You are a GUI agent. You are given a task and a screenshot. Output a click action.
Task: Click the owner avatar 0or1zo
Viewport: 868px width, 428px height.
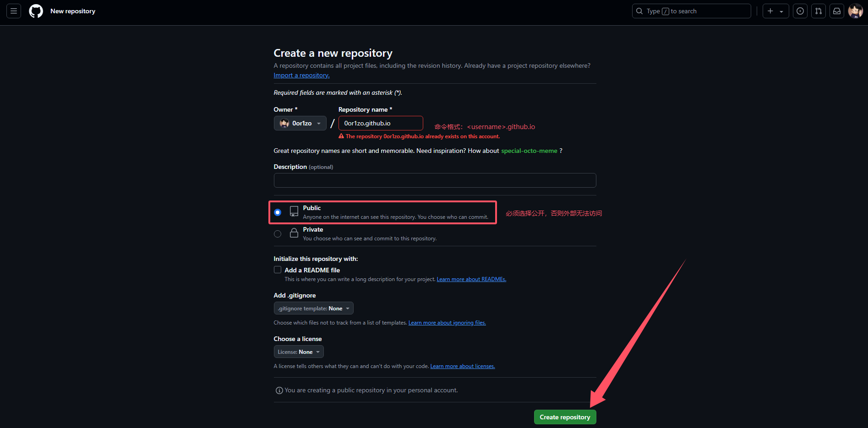click(284, 123)
